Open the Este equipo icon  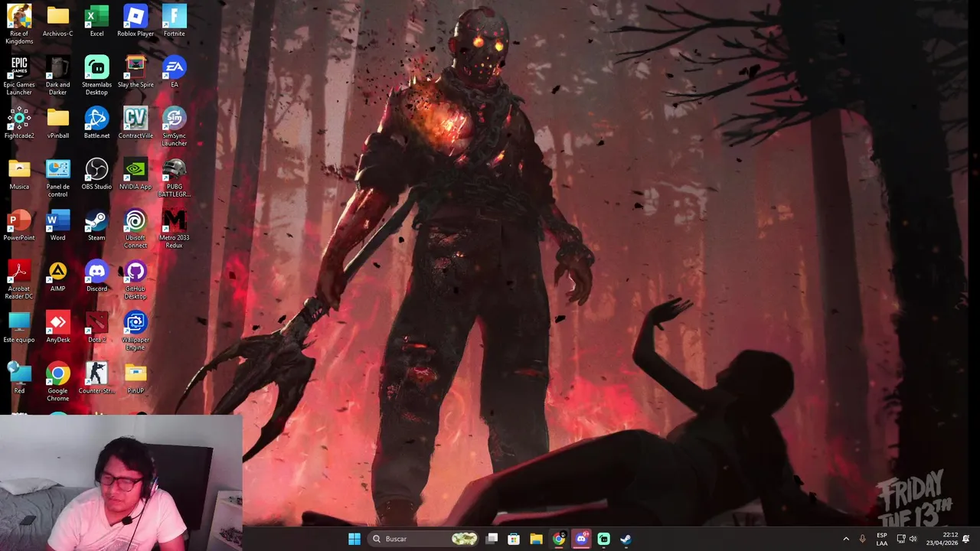[x=19, y=327]
